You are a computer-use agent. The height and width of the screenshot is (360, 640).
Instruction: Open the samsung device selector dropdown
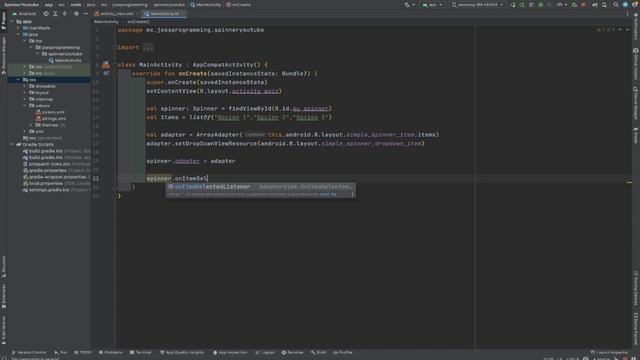[477, 4]
